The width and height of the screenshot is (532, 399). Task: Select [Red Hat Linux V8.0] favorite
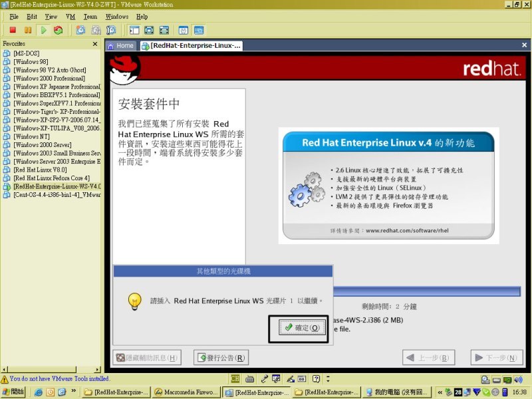[x=40, y=170]
